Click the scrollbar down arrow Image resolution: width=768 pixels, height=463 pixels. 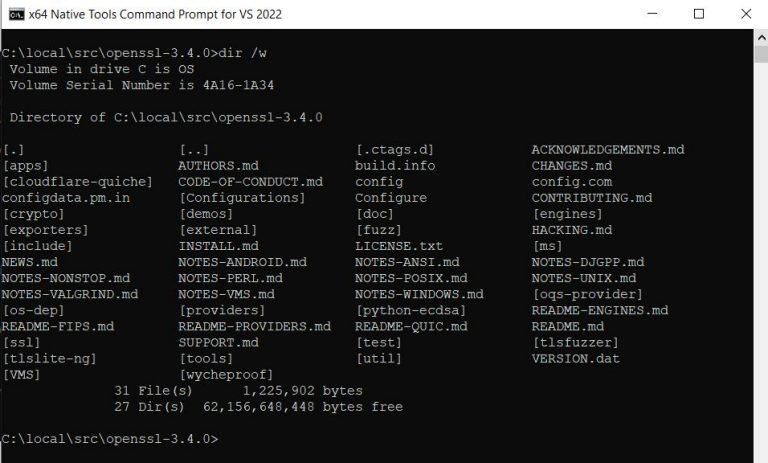coord(758,454)
